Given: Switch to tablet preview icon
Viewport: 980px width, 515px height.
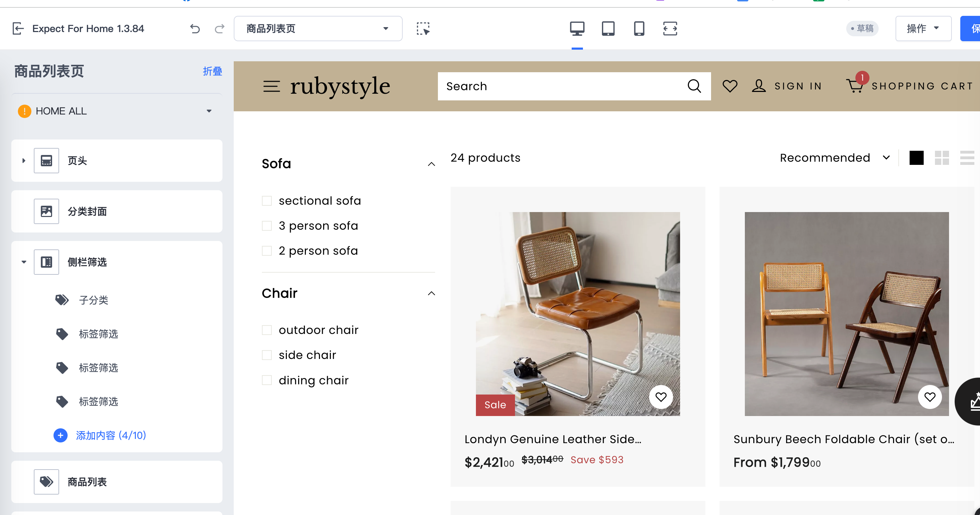Looking at the screenshot, I should coord(608,29).
